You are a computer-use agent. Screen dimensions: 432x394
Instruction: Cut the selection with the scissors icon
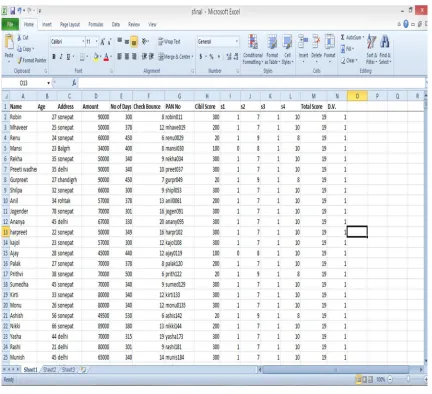coord(19,38)
